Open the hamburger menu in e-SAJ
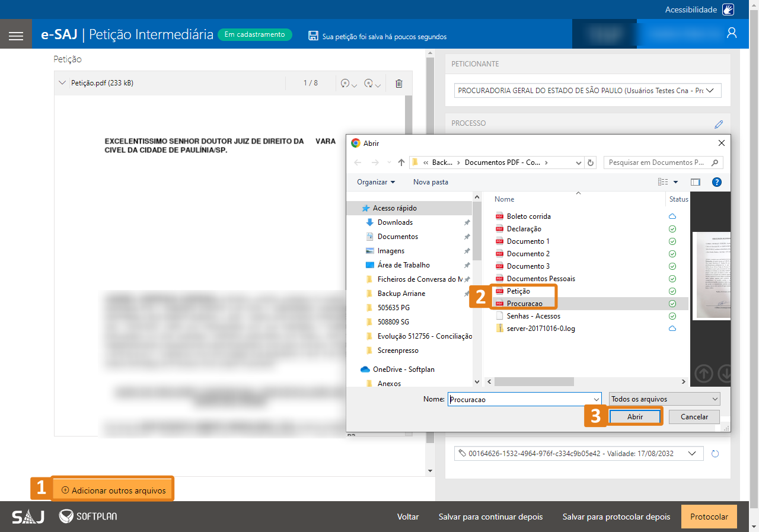Viewport: 759px width, 532px height. (16, 36)
